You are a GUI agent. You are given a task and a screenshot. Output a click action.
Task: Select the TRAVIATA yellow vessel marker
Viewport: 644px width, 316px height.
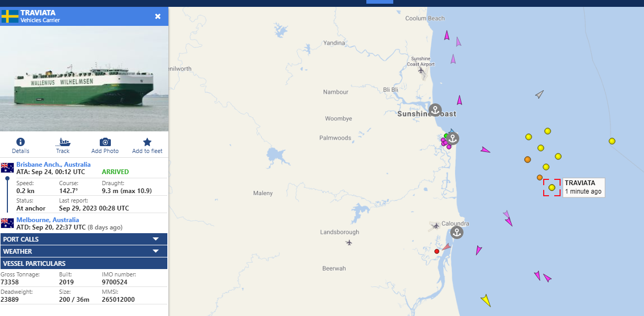coord(552,187)
